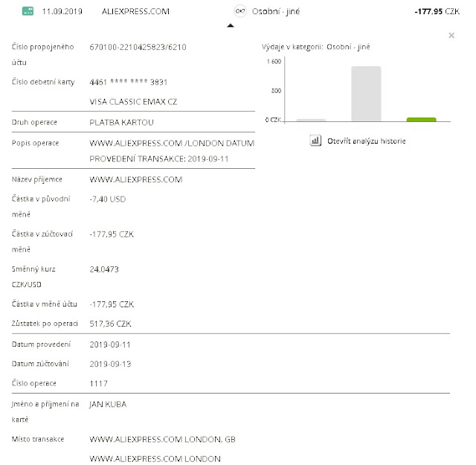Click the header amount -177,95 CZK
This screenshot has width=476, height=465.
coord(437,12)
